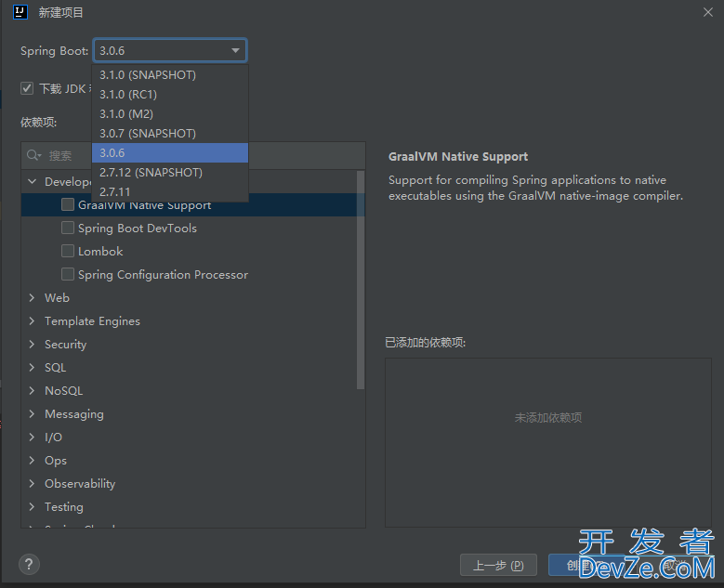The width and height of the screenshot is (724, 588).
Task: Expand the Messaging category
Action: 32,413
